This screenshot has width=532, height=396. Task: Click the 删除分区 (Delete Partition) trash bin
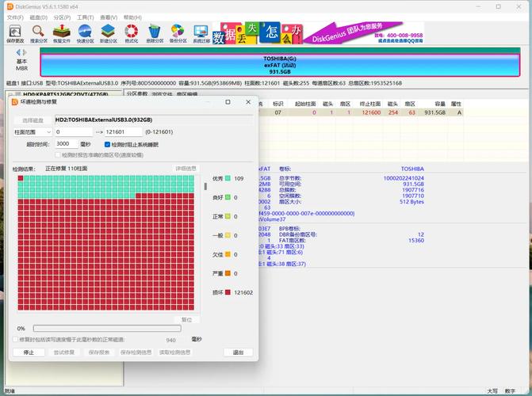[155, 33]
